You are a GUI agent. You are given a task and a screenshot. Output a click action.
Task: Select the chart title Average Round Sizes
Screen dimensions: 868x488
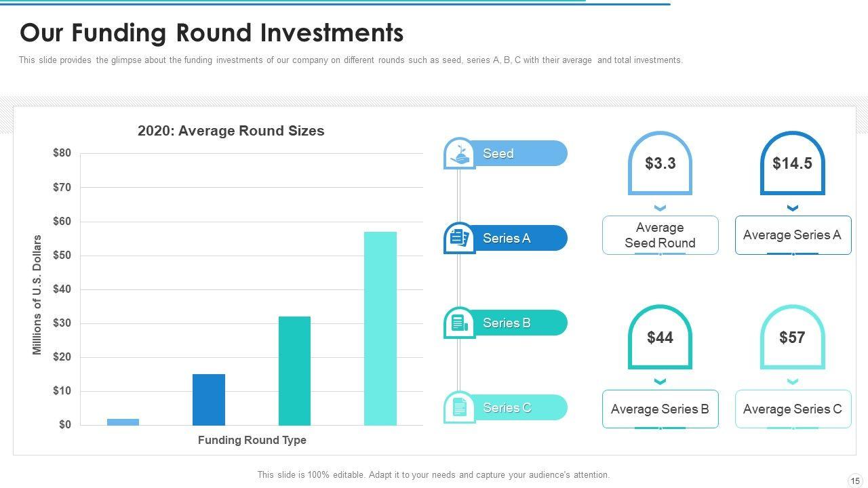point(231,131)
